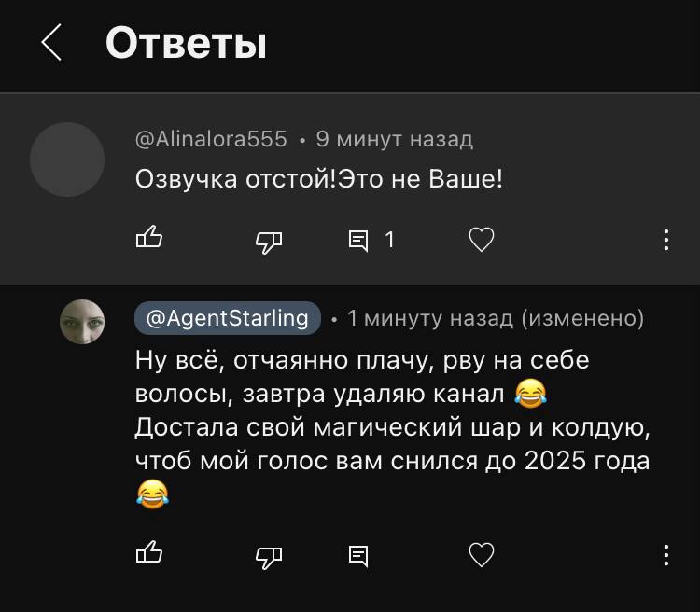Dislike the @AgentStarling reply

coord(269,556)
